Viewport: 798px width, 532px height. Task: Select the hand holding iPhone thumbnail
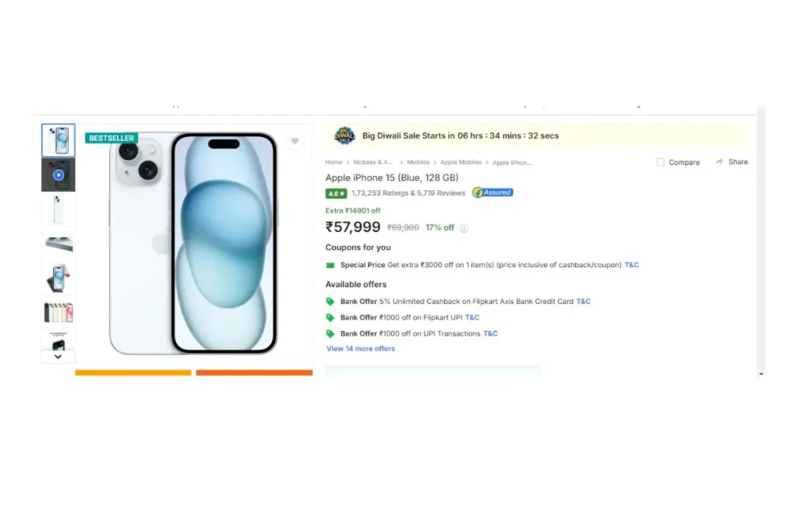coord(58,278)
